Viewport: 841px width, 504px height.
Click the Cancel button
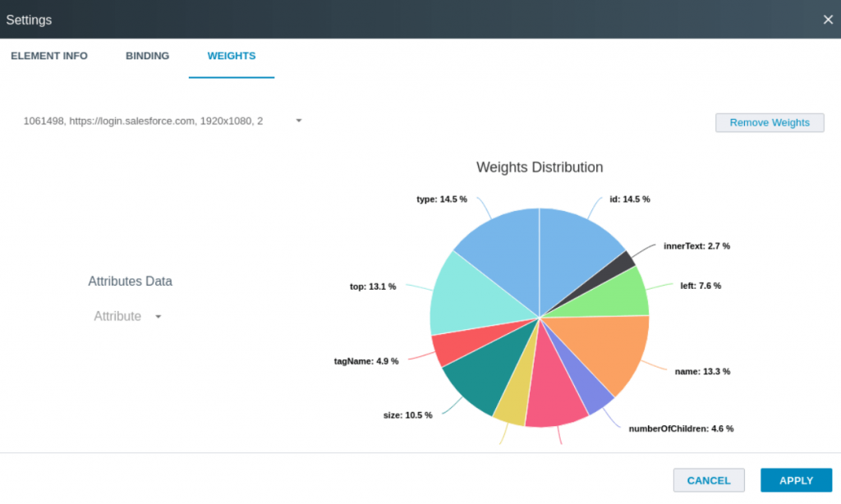709,480
